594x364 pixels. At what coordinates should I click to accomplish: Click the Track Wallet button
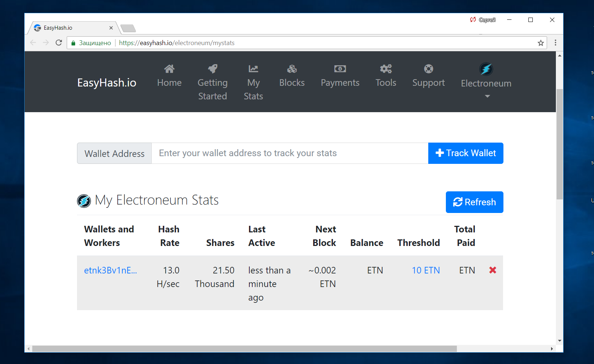tap(466, 153)
